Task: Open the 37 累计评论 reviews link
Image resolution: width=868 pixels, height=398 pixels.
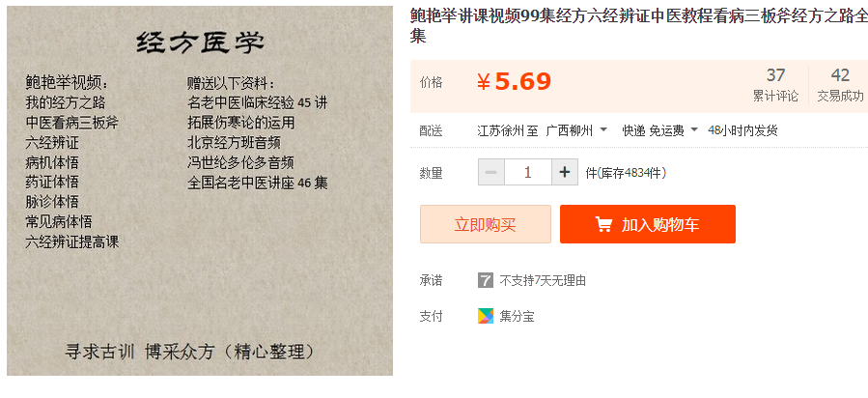Action: pos(775,85)
